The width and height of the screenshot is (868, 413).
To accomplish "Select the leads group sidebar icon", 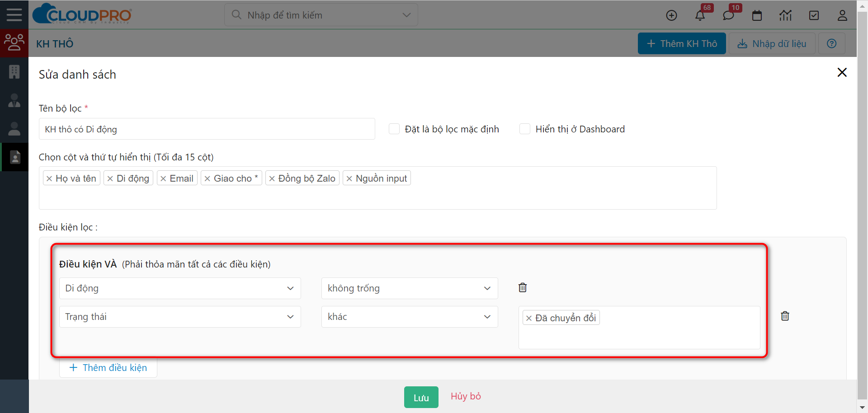I will [14, 42].
